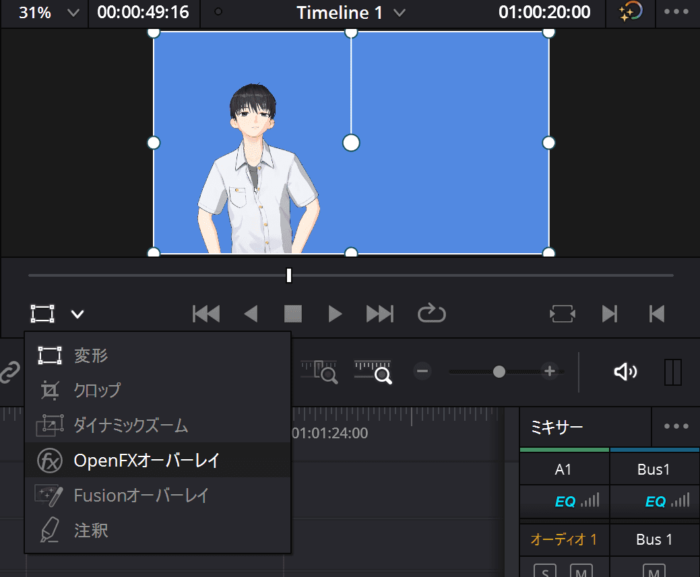Click detail zoom timeline icon

click(319, 372)
